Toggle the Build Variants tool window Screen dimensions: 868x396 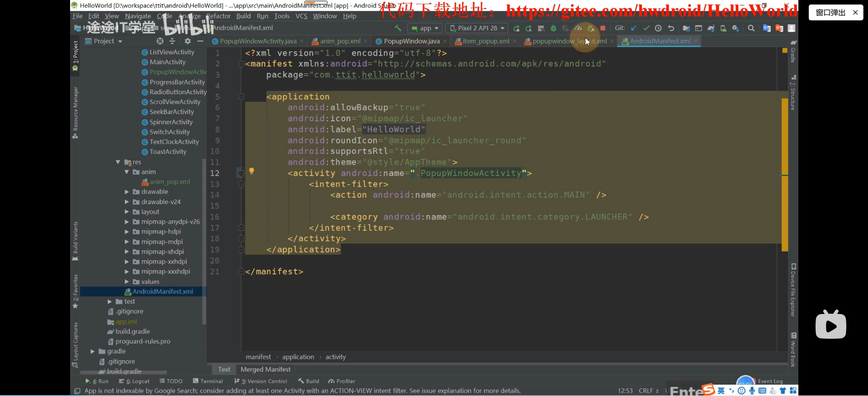(x=75, y=241)
